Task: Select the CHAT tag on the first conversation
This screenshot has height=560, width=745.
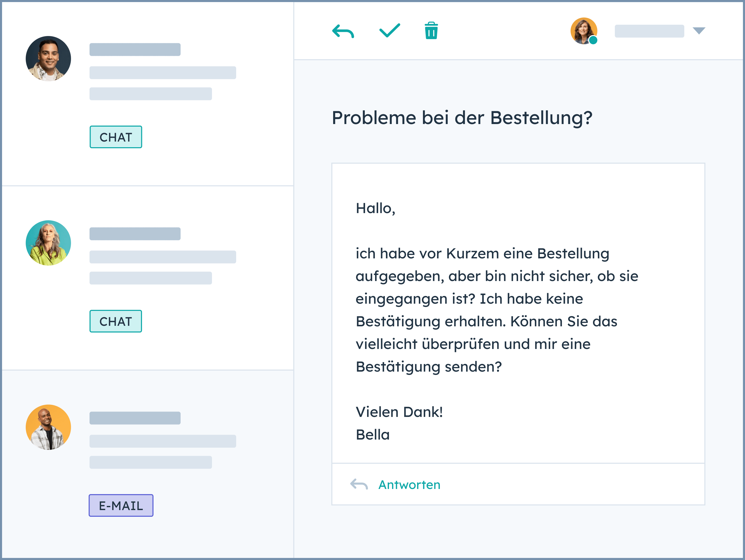Action: (x=116, y=137)
